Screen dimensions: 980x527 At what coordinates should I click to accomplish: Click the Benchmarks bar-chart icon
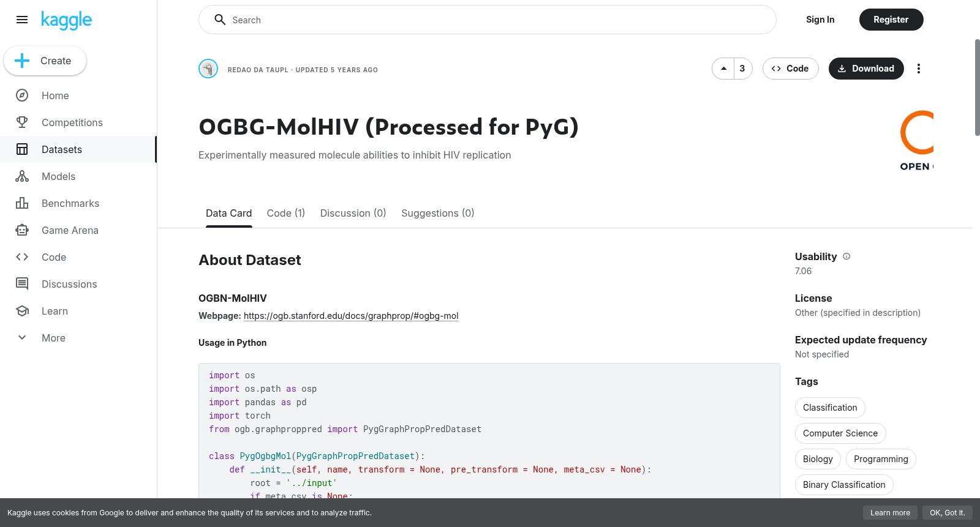pyautogui.click(x=22, y=203)
